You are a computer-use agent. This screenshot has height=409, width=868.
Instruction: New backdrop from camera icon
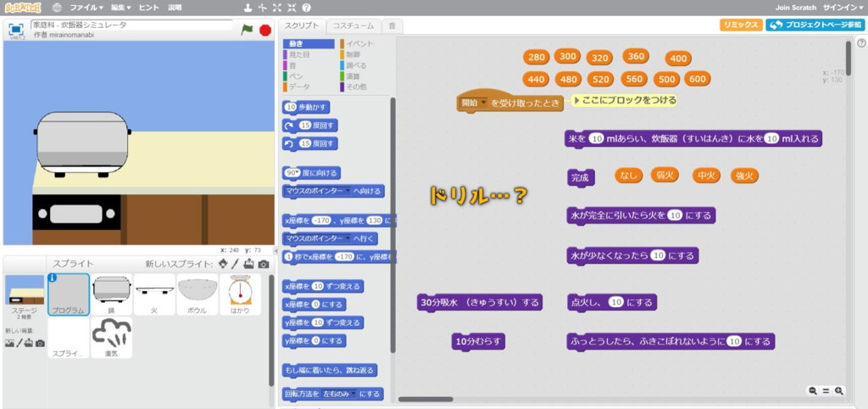[40, 343]
